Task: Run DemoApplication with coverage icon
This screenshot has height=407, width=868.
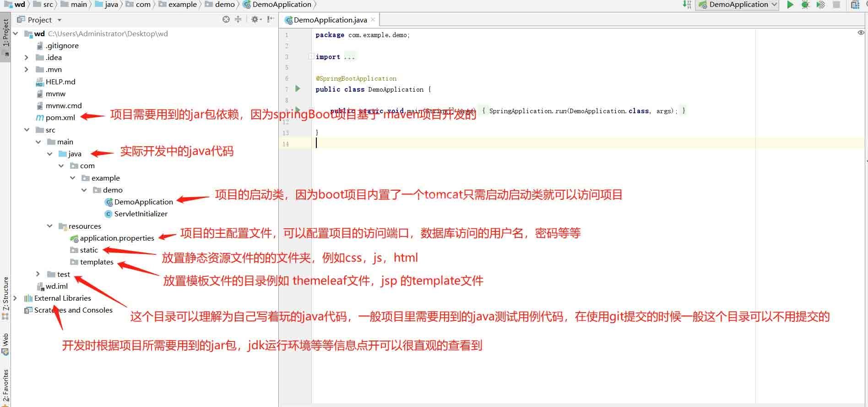Action: 821,5
